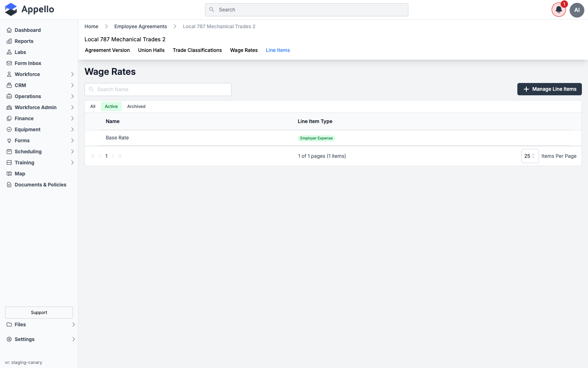Open the AI user avatar menu
Image resolution: width=588 pixels, height=368 pixels.
pos(577,10)
